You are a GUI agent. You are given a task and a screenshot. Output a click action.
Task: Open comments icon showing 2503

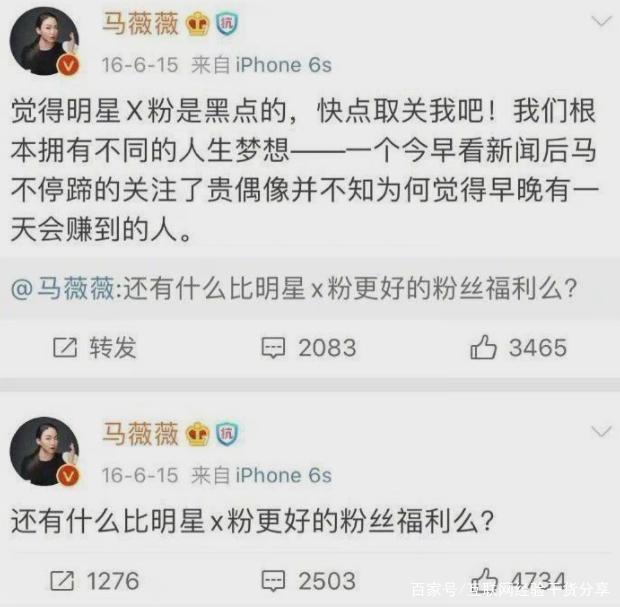point(273,581)
